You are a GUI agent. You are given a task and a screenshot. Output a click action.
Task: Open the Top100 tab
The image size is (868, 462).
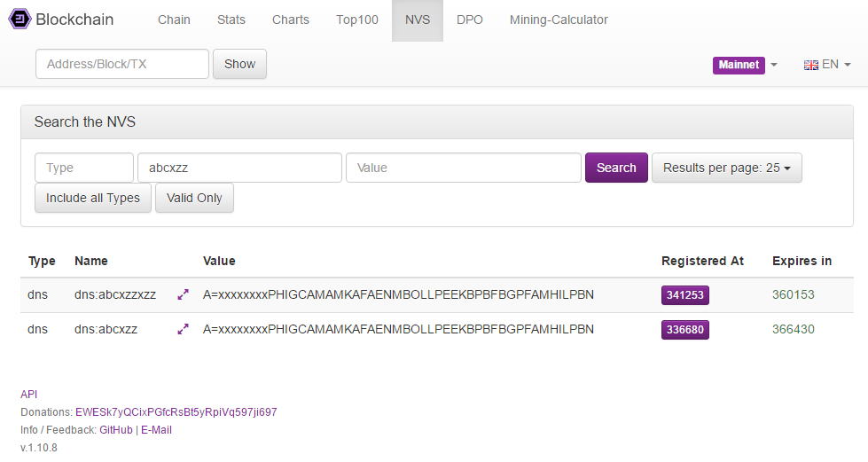357,20
